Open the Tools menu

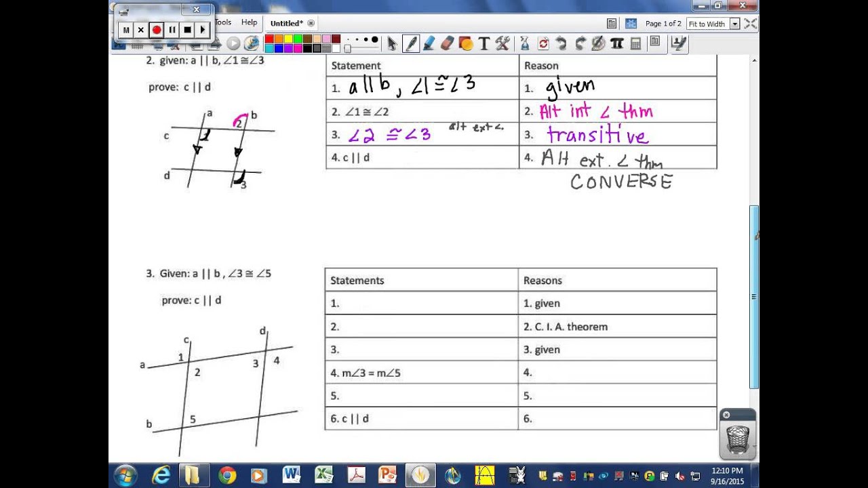[x=224, y=22]
